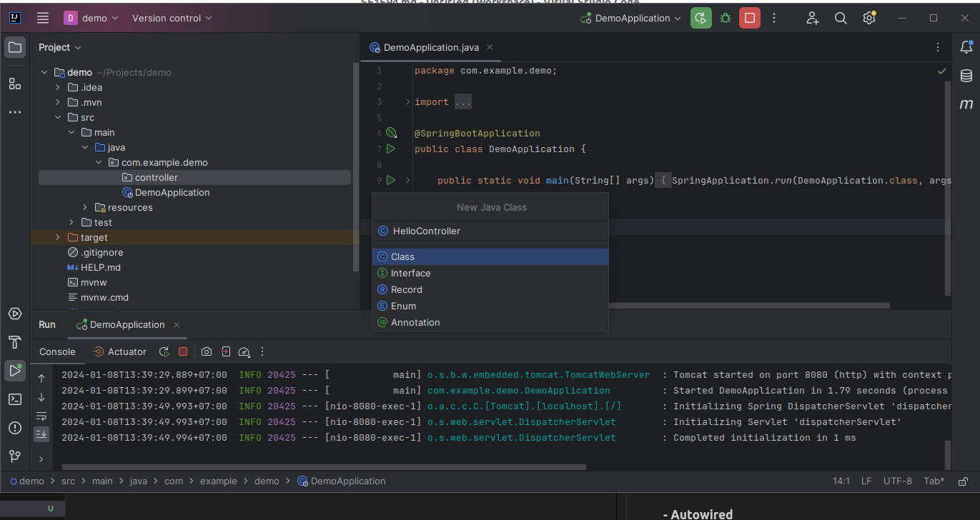Collapse the com.example.demo package
The width and height of the screenshot is (980, 520).
click(99, 162)
